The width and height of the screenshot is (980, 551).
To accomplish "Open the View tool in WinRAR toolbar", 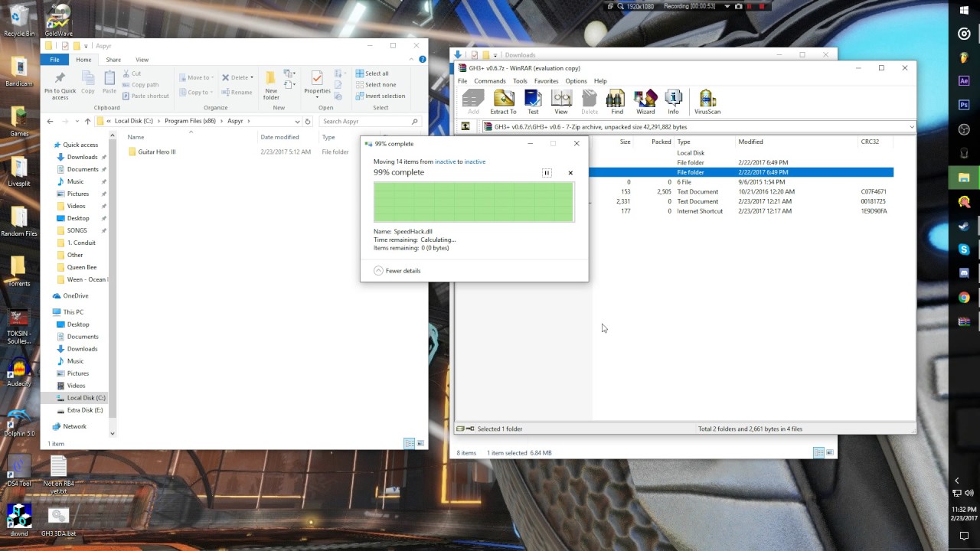I will 561,102.
